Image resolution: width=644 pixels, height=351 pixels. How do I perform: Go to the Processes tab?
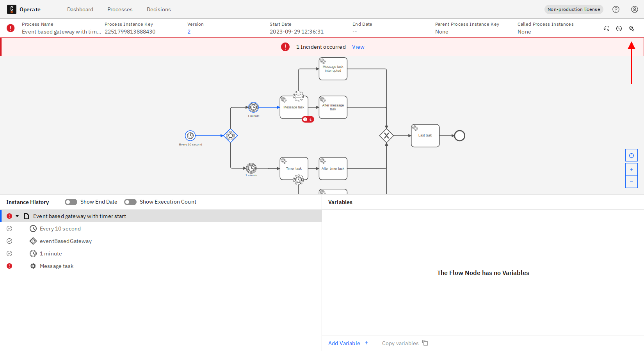coord(120,9)
